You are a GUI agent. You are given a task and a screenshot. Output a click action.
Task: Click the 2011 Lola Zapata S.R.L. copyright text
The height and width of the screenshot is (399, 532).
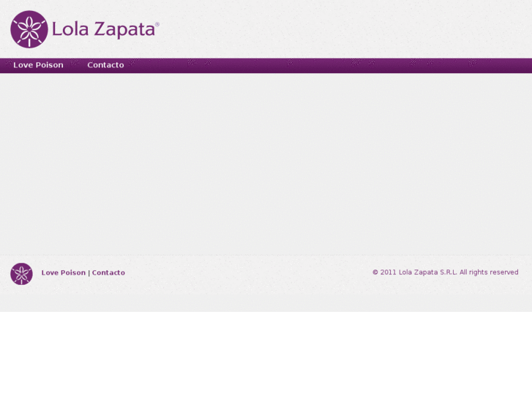tap(445, 272)
